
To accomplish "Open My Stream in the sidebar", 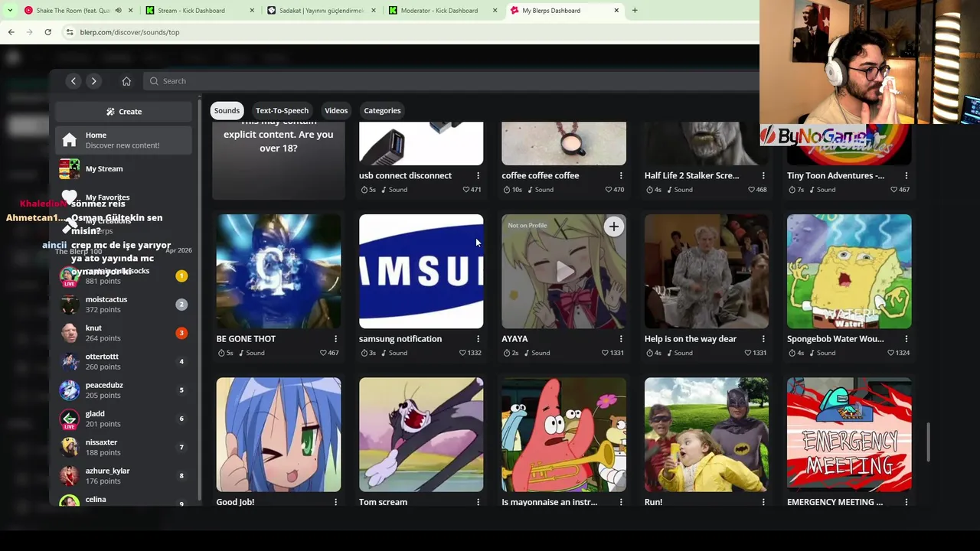I will coord(123,168).
